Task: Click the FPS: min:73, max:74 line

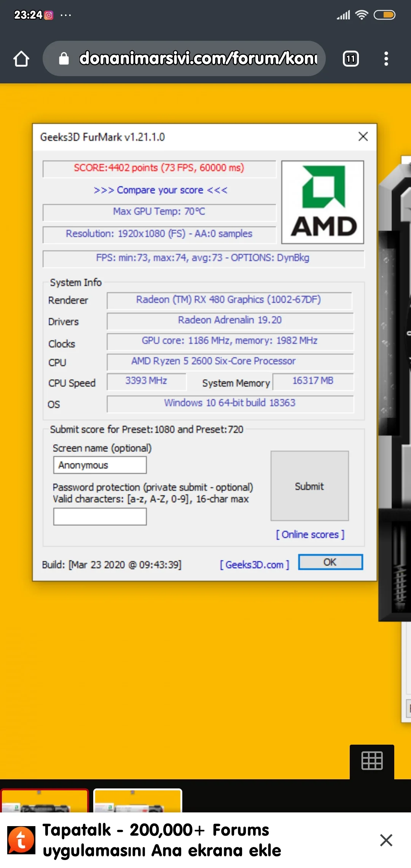Action: [203, 258]
